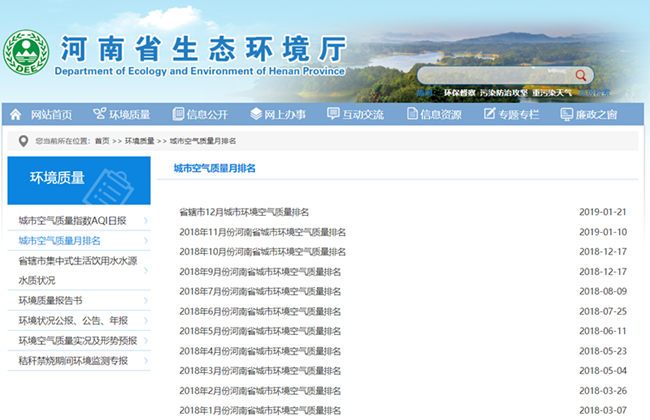Image resolution: width=650 pixels, height=420 pixels.
Task: Open the 互动交流 navigation menu item
Action: click(x=363, y=114)
